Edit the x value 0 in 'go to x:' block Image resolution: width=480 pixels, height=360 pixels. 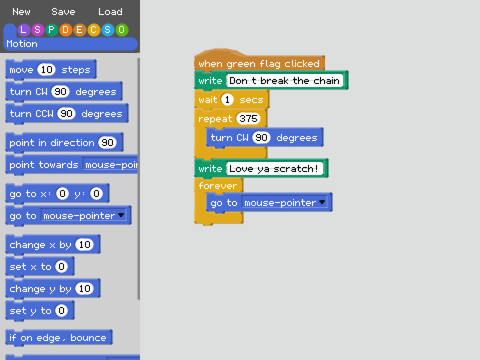tap(62, 194)
